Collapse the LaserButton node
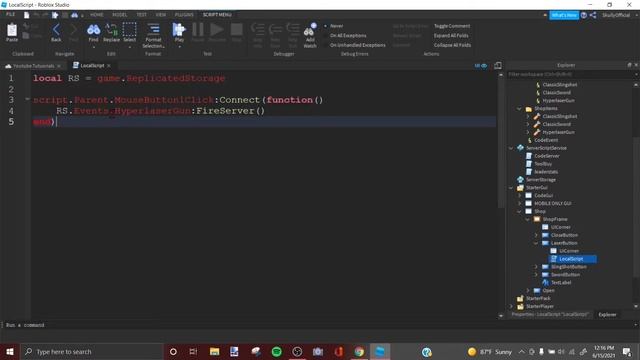Screen dimensions: 640x360 [x=536, y=243]
